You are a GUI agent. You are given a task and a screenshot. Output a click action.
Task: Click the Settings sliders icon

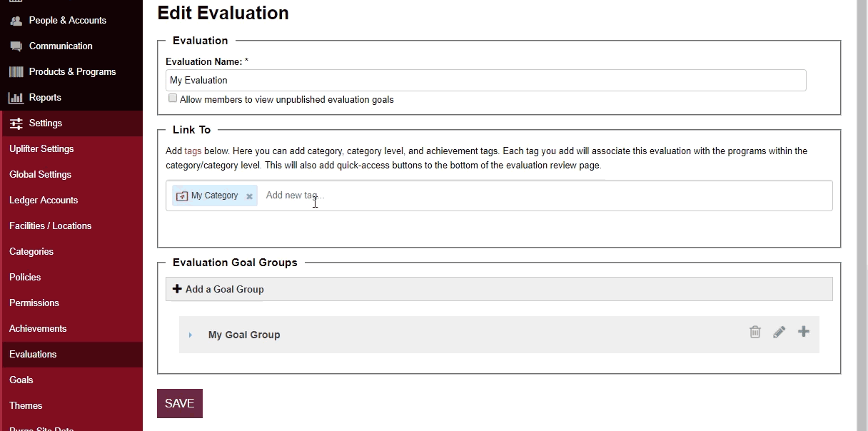16,123
